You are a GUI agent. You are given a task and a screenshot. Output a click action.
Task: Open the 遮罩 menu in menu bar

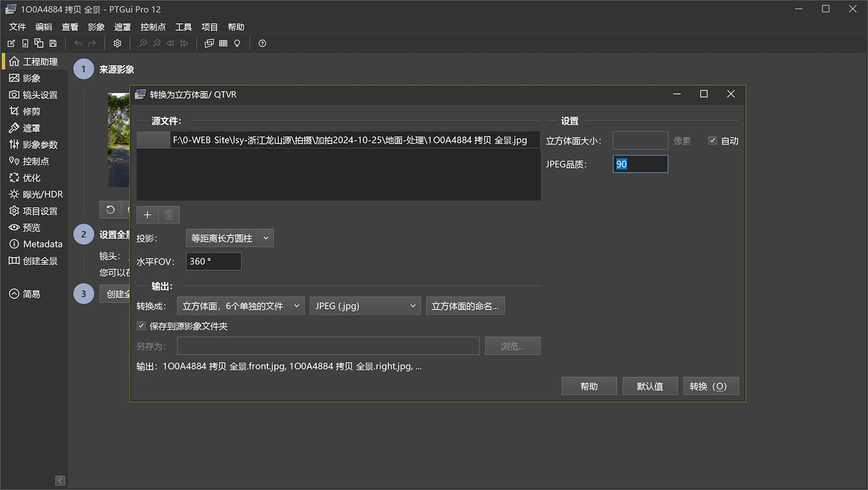pos(122,27)
